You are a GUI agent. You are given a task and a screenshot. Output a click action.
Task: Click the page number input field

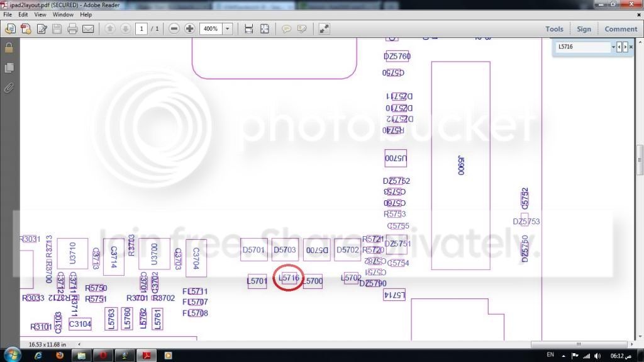click(x=142, y=29)
